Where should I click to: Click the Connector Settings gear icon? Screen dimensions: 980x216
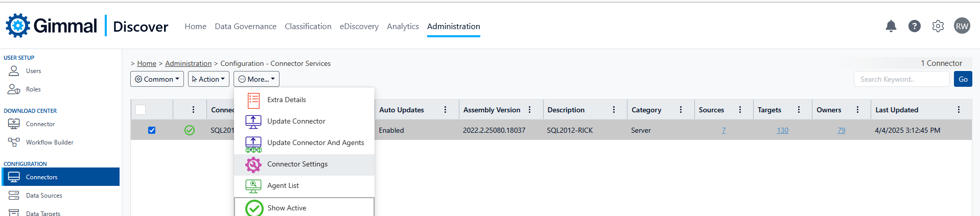pyautogui.click(x=253, y=164)
